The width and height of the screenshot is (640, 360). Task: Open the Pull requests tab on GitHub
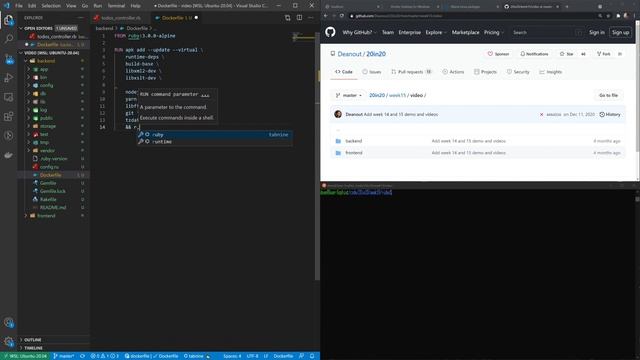click(411, 72)
